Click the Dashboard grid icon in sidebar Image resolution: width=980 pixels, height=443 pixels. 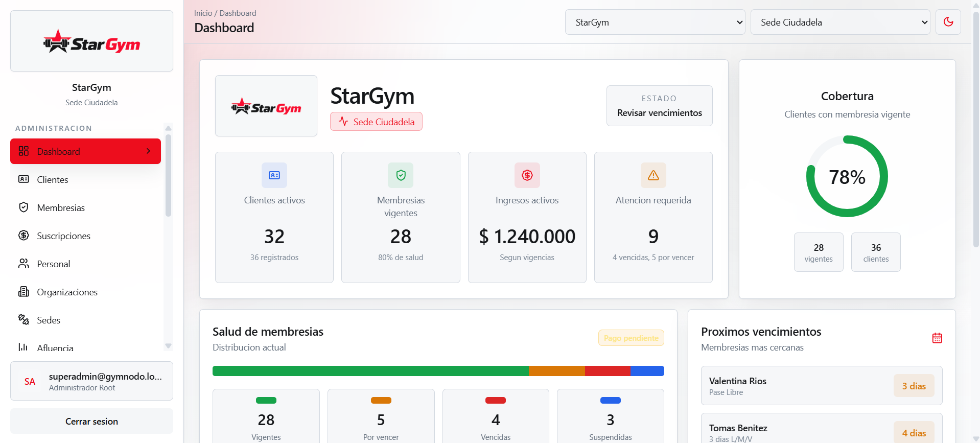click(24, 151)
